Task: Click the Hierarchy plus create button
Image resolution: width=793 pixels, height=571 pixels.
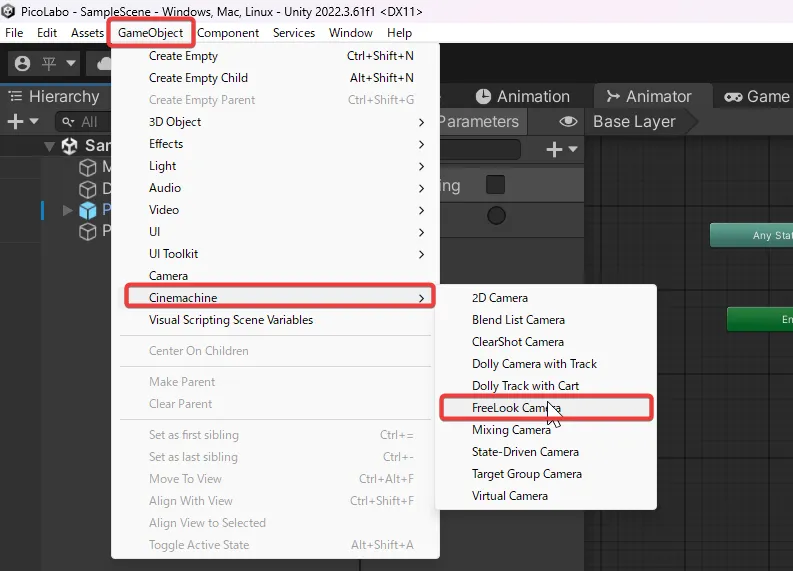Action: (15, 121)
